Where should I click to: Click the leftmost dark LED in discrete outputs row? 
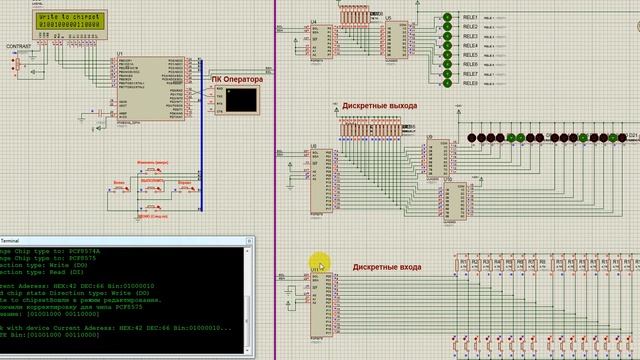[472, 138]
